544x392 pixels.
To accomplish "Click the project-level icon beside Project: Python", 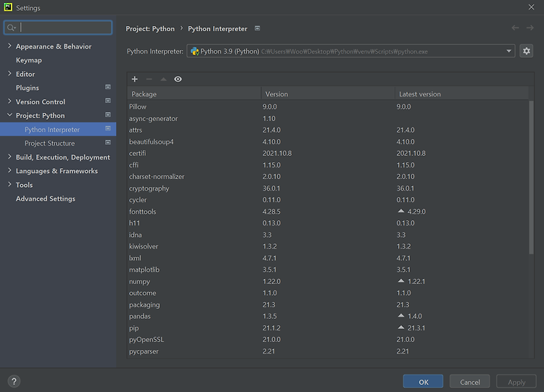I will [x=108, y=114].
